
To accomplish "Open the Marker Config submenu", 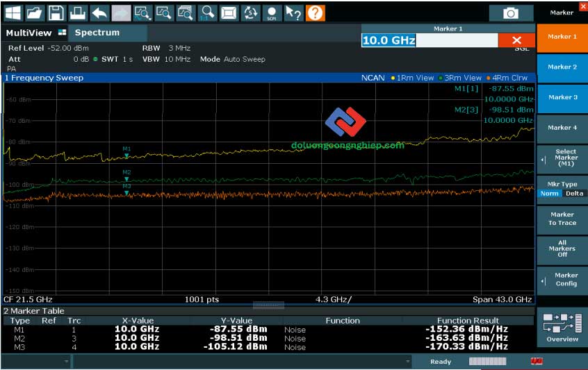I will click(x=562, y=280).
